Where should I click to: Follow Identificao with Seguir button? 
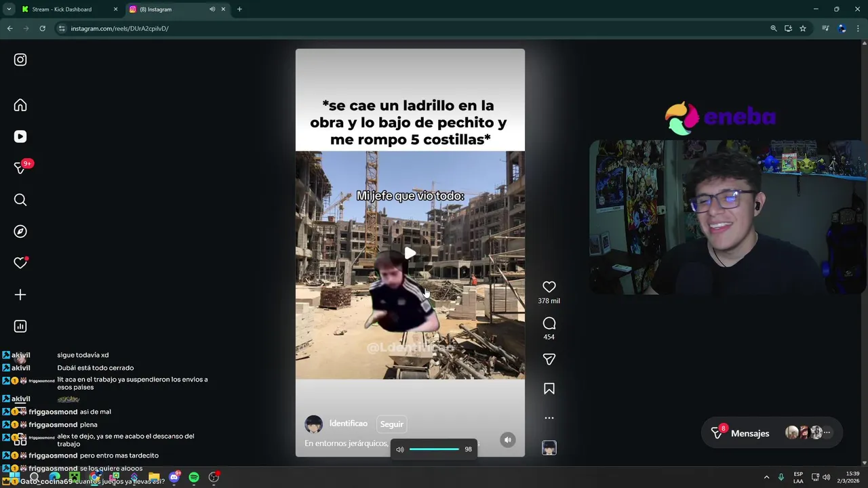(x=391, y=424)
